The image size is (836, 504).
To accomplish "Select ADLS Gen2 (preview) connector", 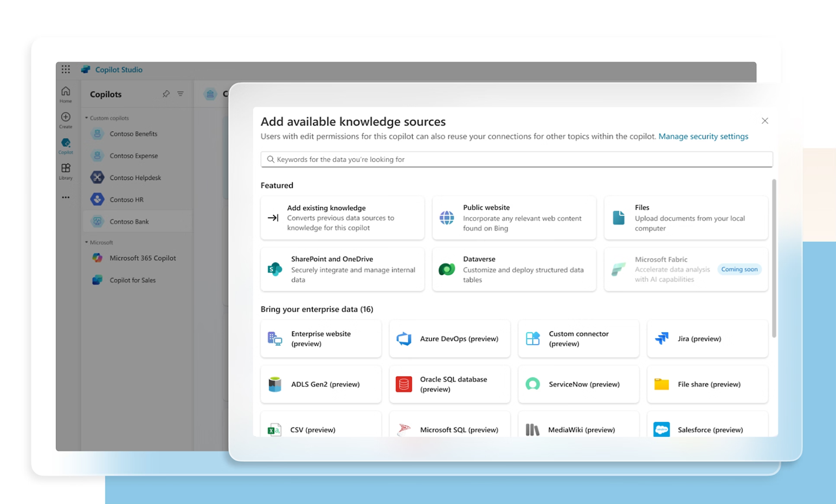I will (x=321, y=384).
